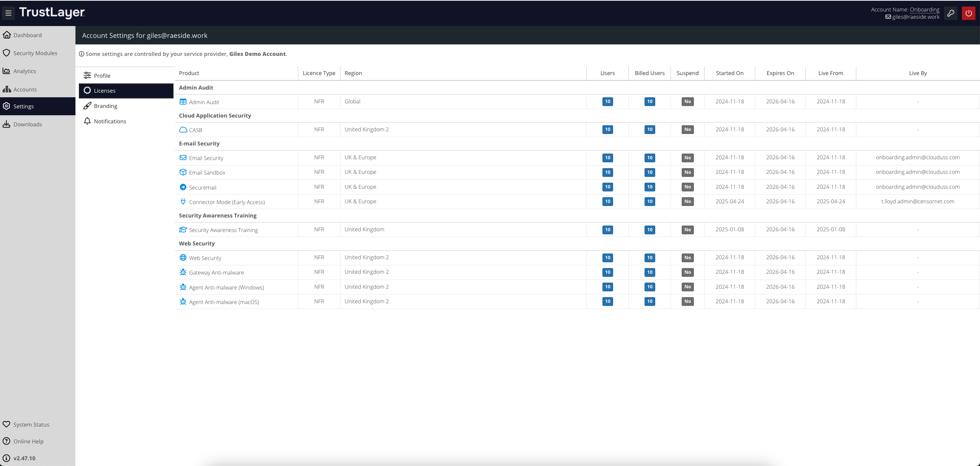Click the Licence Type column header
The width and height of the screenshot is (980, 466).
pyautogui.click(x=319, y=73)
